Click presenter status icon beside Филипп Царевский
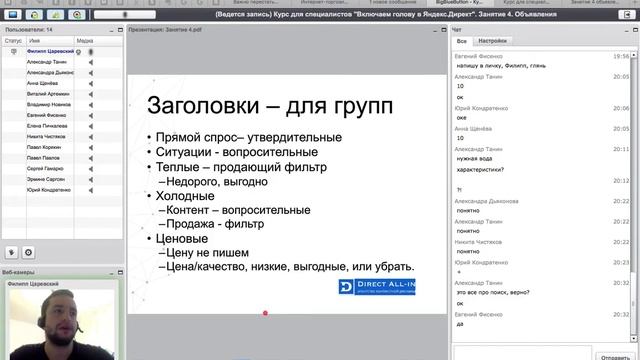640x360 pixels. [x=13, y=52]
